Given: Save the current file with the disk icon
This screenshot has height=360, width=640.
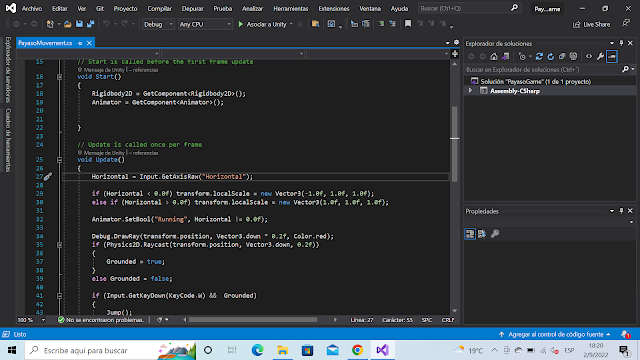Looking at the screenshot, I should [x=79, y=24].
